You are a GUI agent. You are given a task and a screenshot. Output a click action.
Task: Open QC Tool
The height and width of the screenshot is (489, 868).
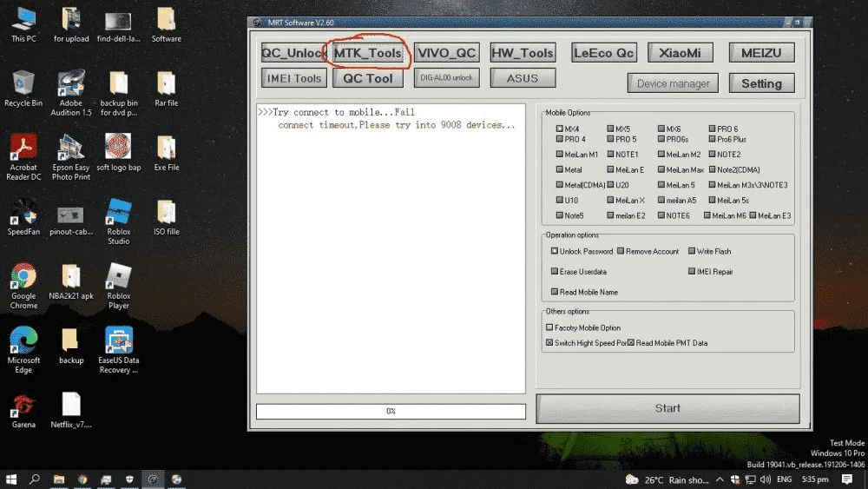tap(367, 78)
